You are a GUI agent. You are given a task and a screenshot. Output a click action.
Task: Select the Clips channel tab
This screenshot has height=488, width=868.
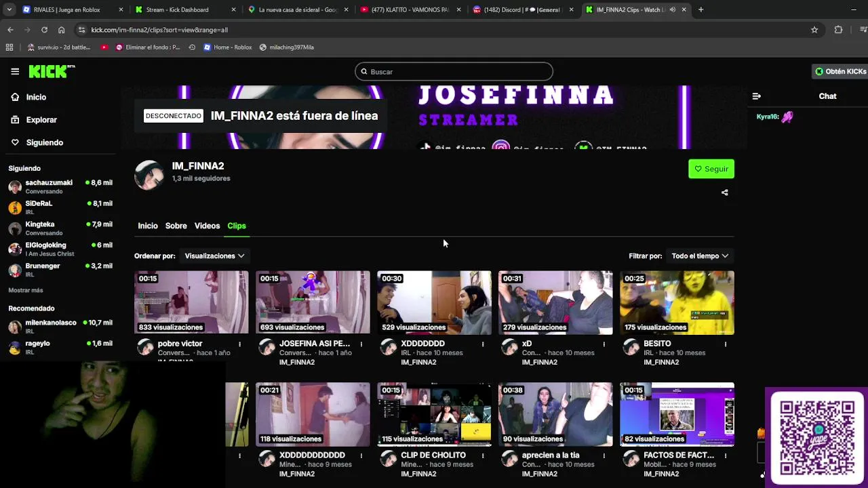tap(237, 226)
